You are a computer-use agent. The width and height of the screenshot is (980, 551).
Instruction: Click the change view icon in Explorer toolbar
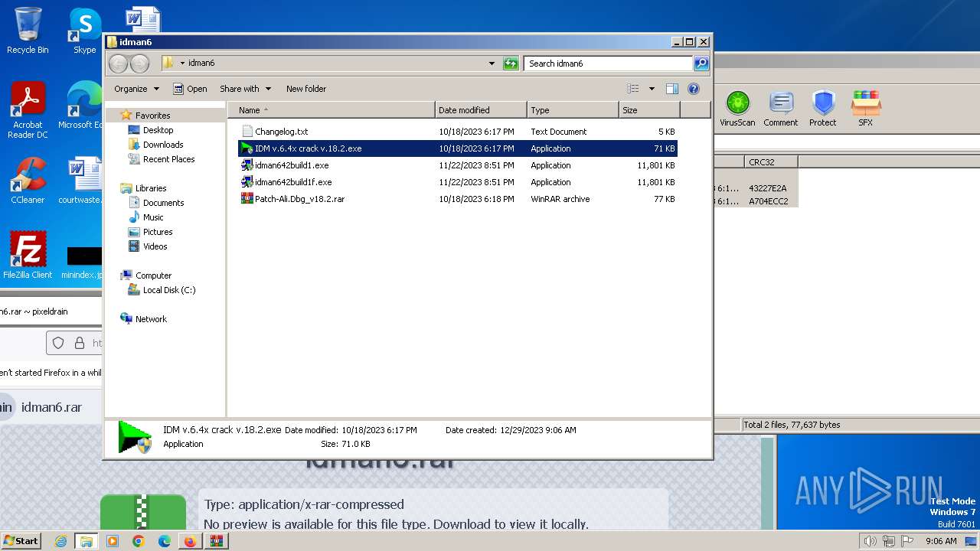pos(633,89)
